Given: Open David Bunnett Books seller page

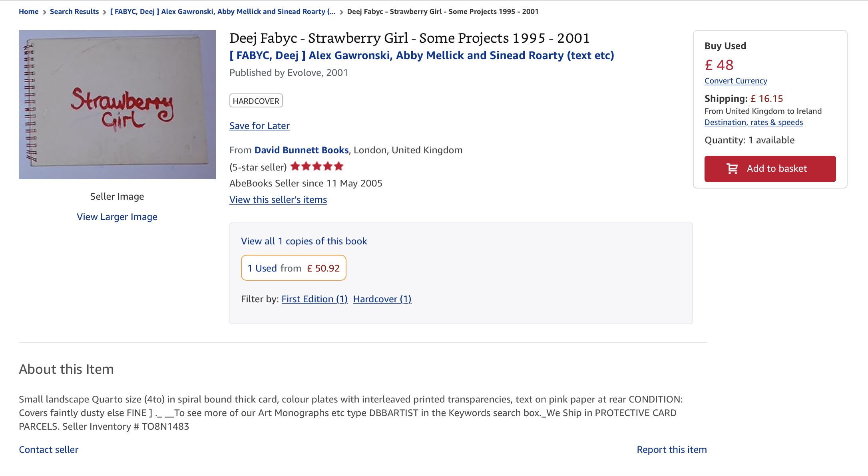Looking at the screenshot, I should (x=302, y=150).
